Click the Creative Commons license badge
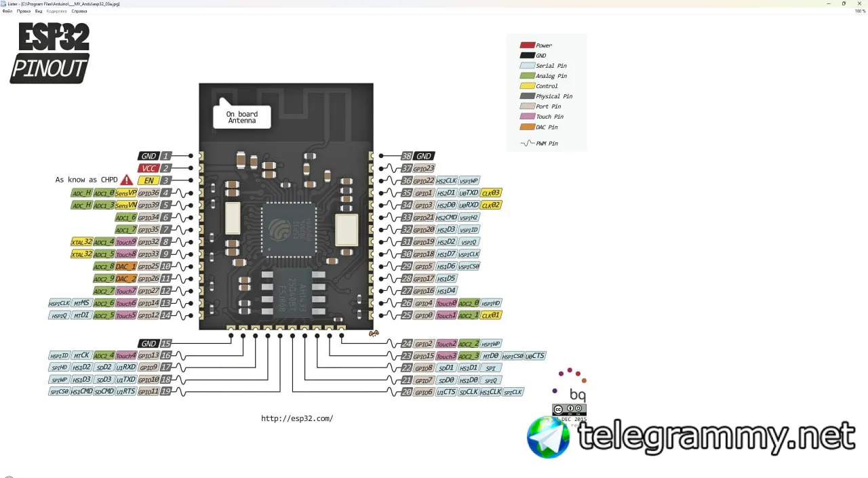The width and height of the screenshot is (868, 478). (569, 409)
